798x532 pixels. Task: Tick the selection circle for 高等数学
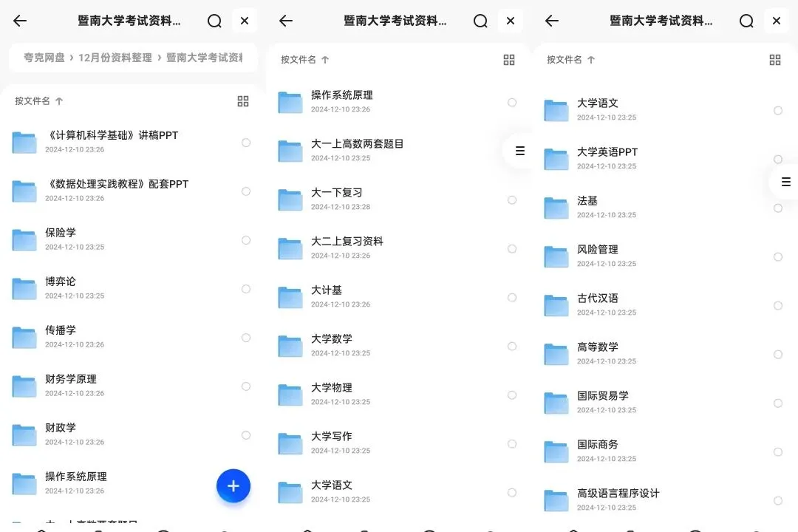point(777,355)
